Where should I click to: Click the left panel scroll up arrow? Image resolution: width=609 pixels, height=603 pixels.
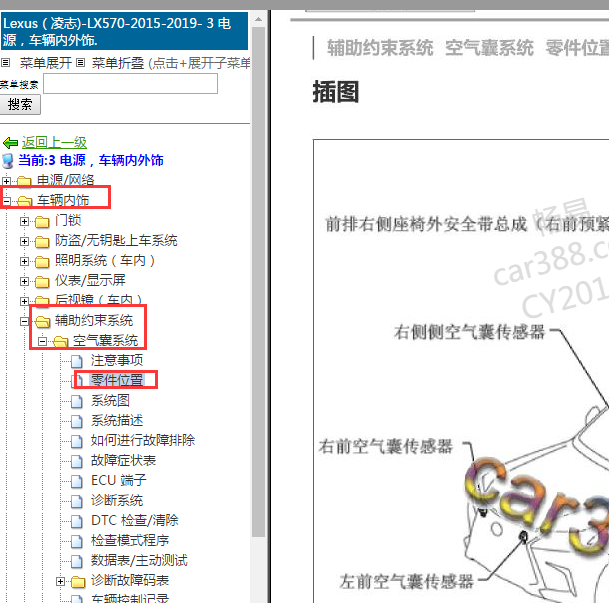(x=258, y=19)
